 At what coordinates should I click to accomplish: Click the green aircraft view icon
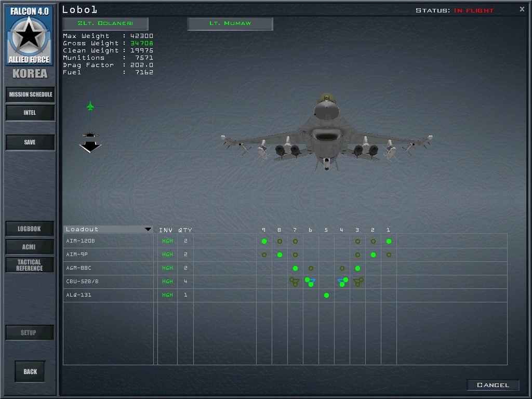coord(90,107)
